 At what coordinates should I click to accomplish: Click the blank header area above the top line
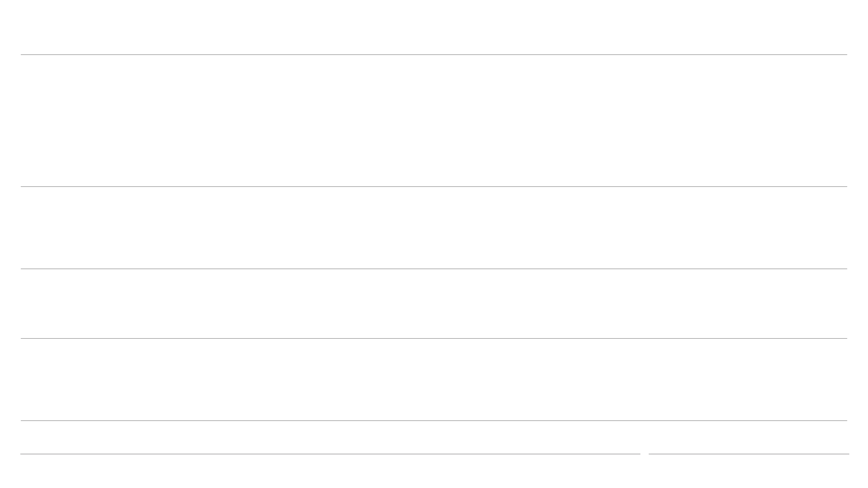tap(434, 27)
